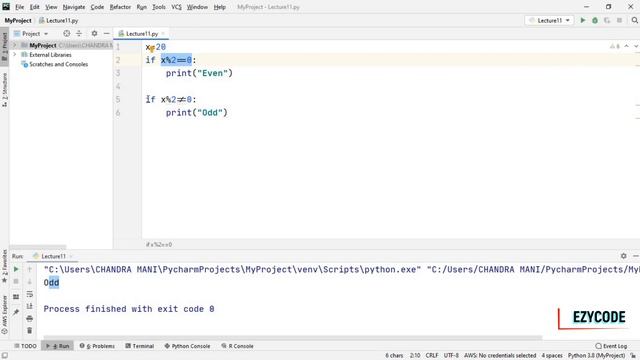640x360 pixels.
Task: Open the VCS menu
Action: click(176, 7)
